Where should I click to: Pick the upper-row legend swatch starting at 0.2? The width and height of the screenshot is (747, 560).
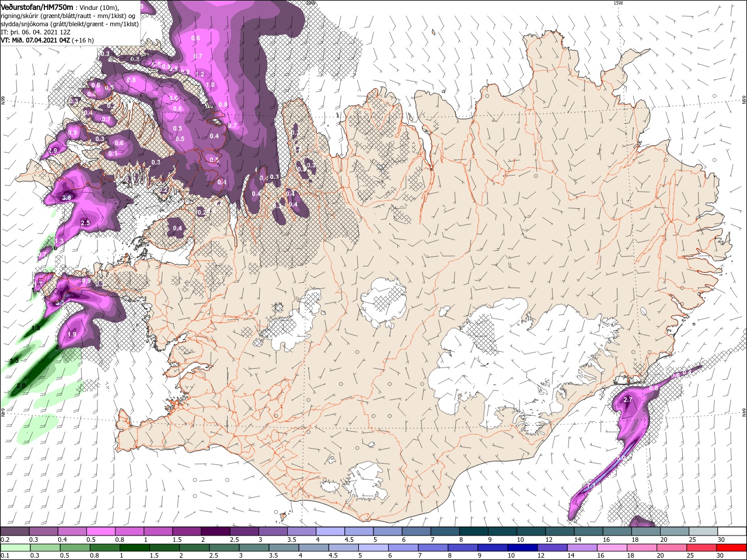click(15, 531)
